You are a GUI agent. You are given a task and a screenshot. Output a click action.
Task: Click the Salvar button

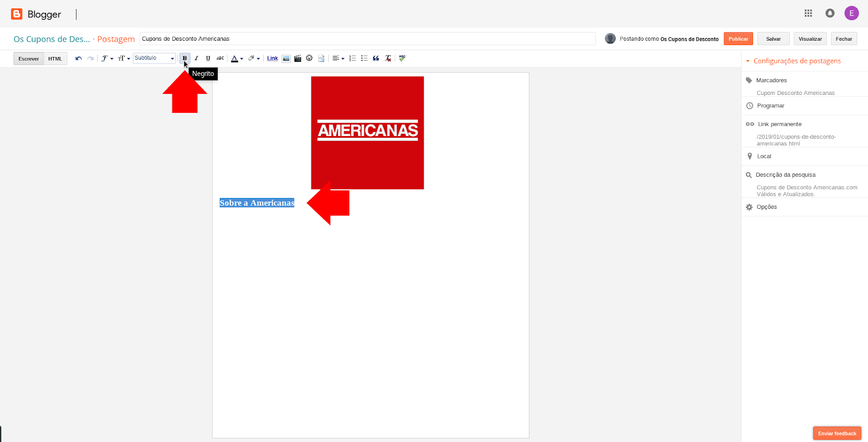774,39
